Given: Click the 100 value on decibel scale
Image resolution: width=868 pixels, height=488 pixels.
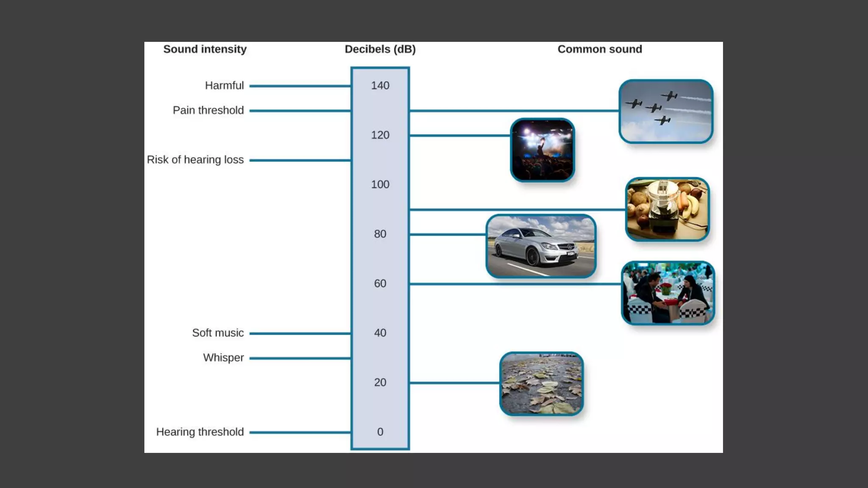Looking at the screenshot, I should coord(380,184).
